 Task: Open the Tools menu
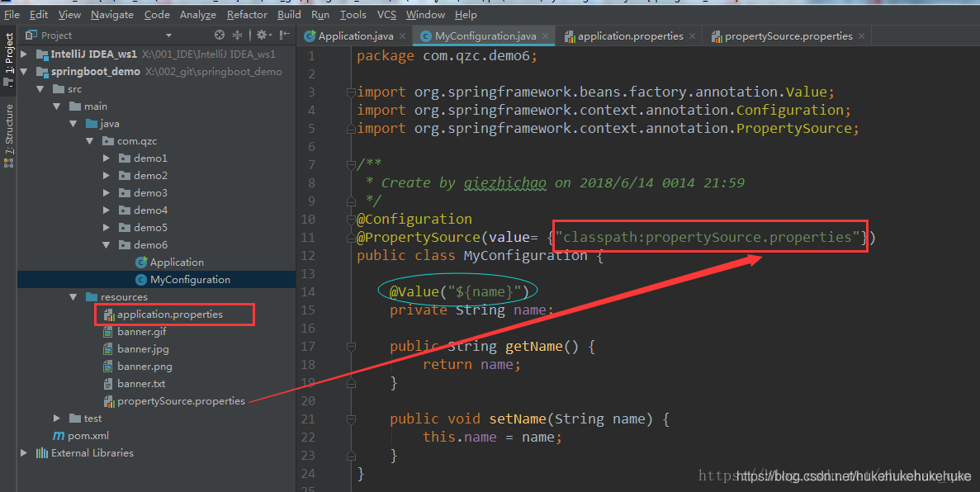click(x=353, y=14)
